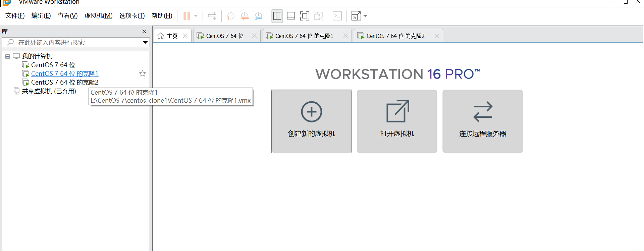The height and width of the screenshot is (251, 644).
Task: Click the console view terminal icon
Action: 337,16
